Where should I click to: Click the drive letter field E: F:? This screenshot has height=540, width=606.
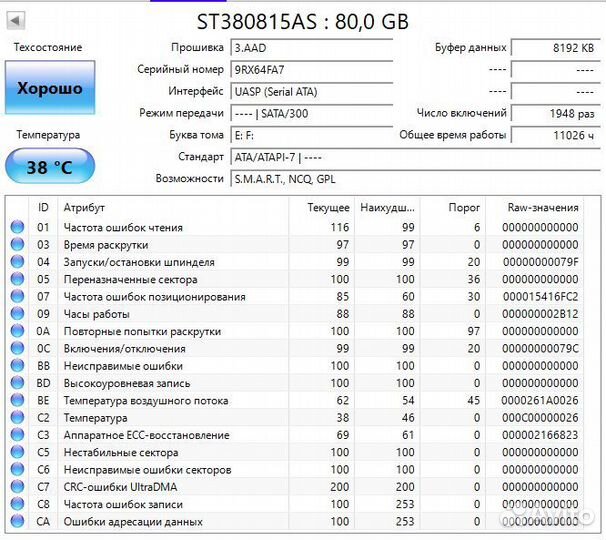(x=312, y=135)
